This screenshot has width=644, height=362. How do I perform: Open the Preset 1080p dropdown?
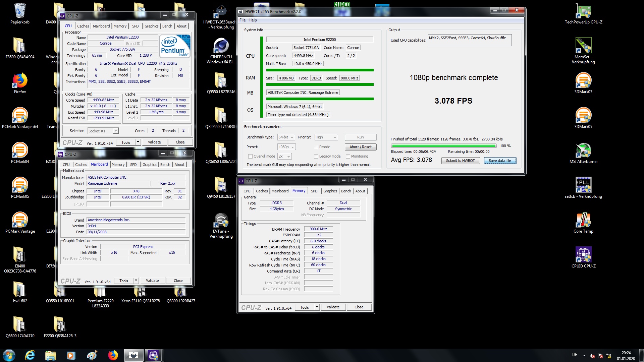click(286, 147)
